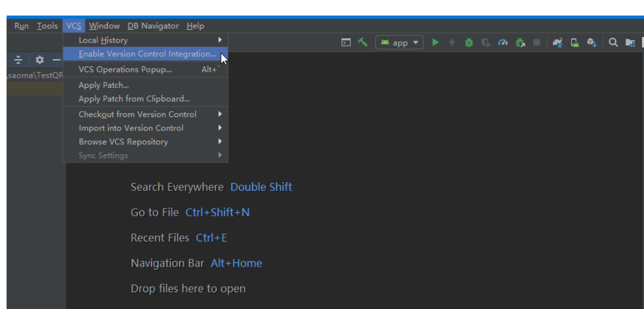Open the AVD Manager device icon
Image resolution: width=644 pixels, height=309 pixels.
[x=575, y=42]
